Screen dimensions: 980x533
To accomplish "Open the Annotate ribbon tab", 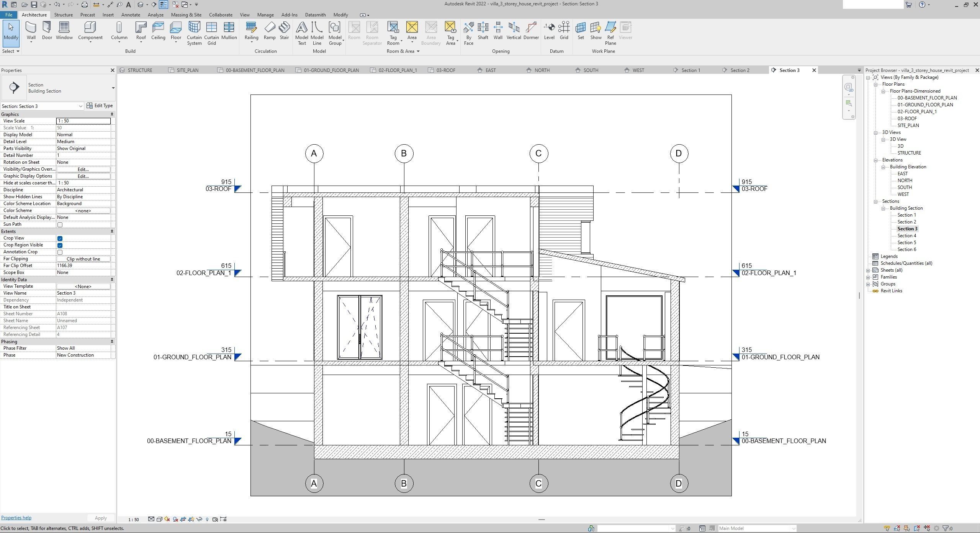I will point(131,15).
